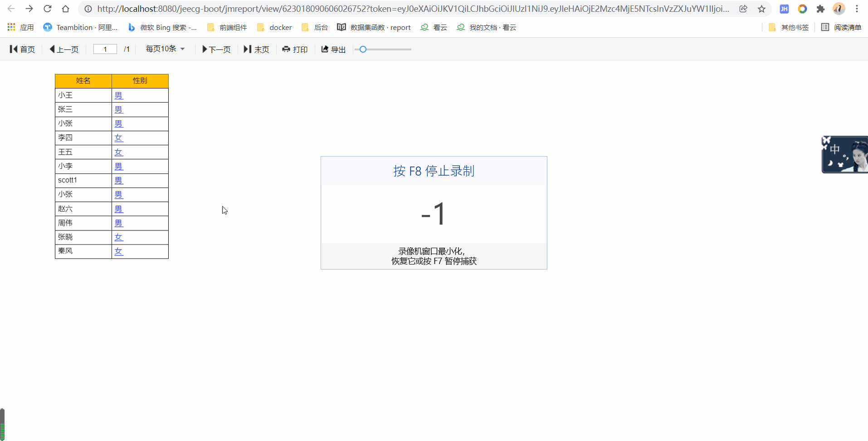Open the 后台 bookmark folder
The height and width of the screenshot is (441, 868).
pyautogui.click(x=315, y=27)
